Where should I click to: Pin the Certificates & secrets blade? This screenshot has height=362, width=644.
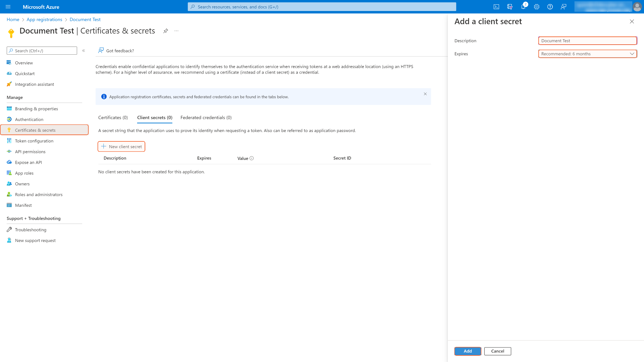[x=166, y=31]
